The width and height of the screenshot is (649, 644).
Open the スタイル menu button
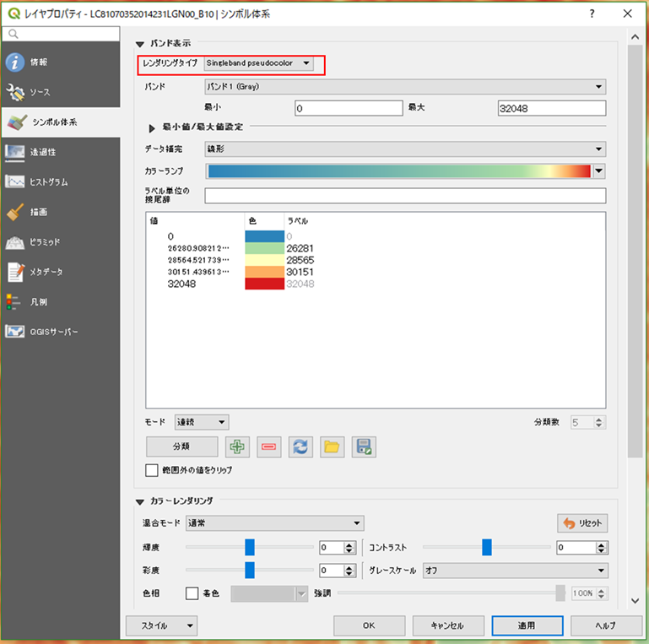[x=161, y=625]
